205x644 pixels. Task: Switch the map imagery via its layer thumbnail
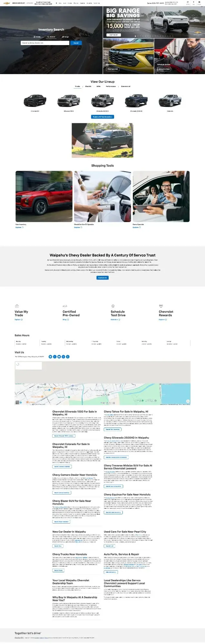click(17, 402)
